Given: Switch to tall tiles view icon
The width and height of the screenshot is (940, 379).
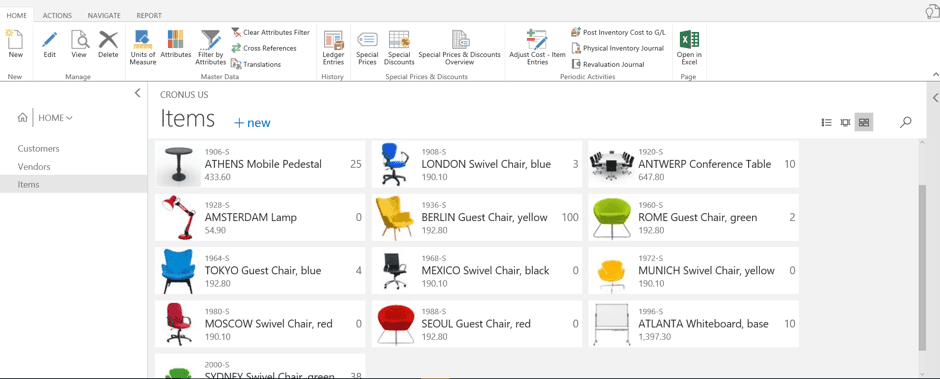Looking at the screenshot, I should click(x=845, y=122).
